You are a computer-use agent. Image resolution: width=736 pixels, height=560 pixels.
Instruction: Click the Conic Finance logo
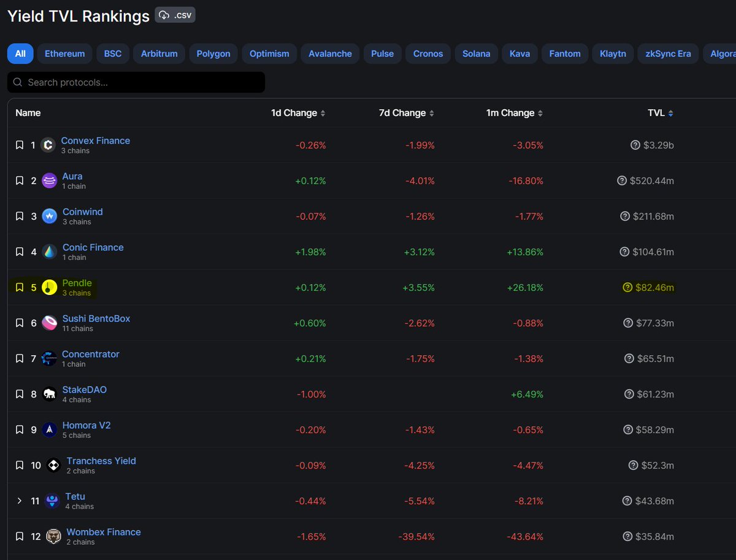pos(50,252)
